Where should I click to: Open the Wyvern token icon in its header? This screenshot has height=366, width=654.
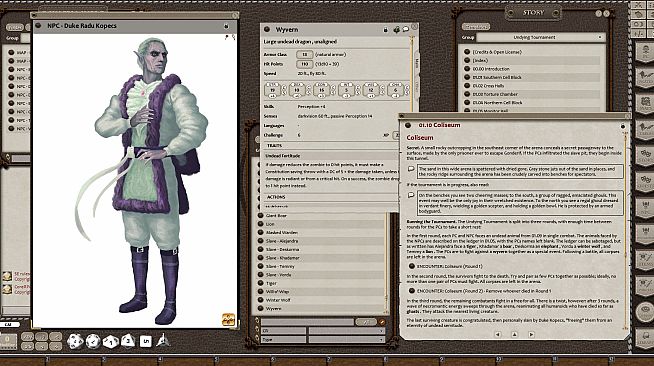click(x=396, y=30)
